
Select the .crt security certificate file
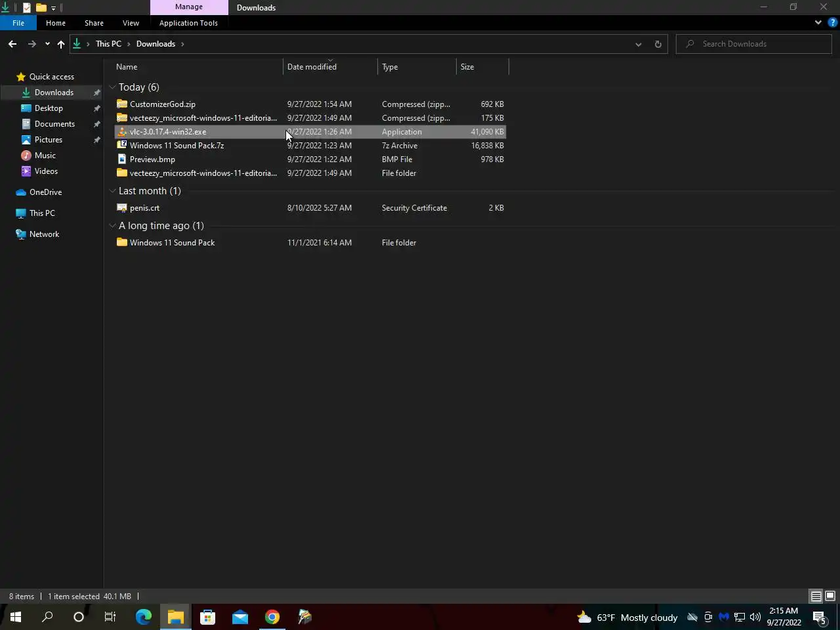point(310,208)
